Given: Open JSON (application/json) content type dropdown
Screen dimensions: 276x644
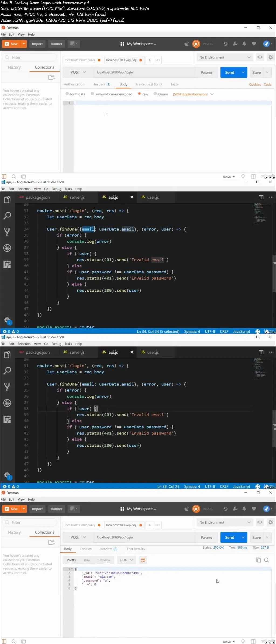Looking at the screenshot, I should pos(193,94).
